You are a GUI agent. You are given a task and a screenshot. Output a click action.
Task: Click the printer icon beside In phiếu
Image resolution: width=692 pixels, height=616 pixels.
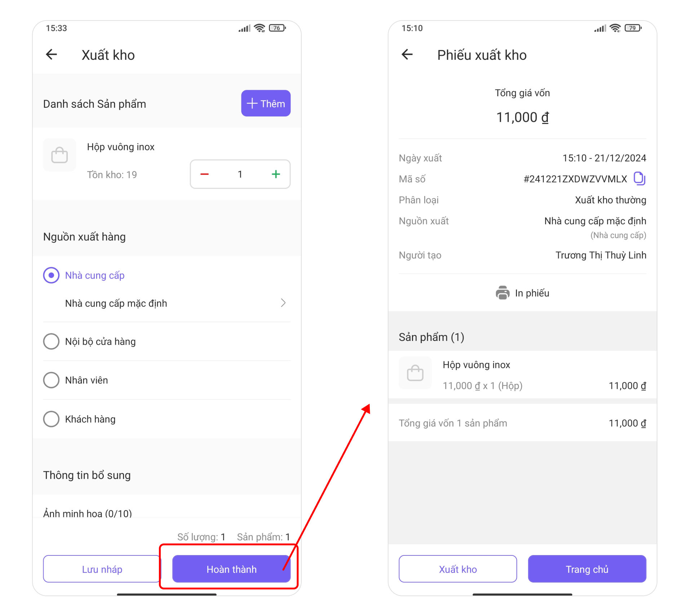click(x=502, y=293)
